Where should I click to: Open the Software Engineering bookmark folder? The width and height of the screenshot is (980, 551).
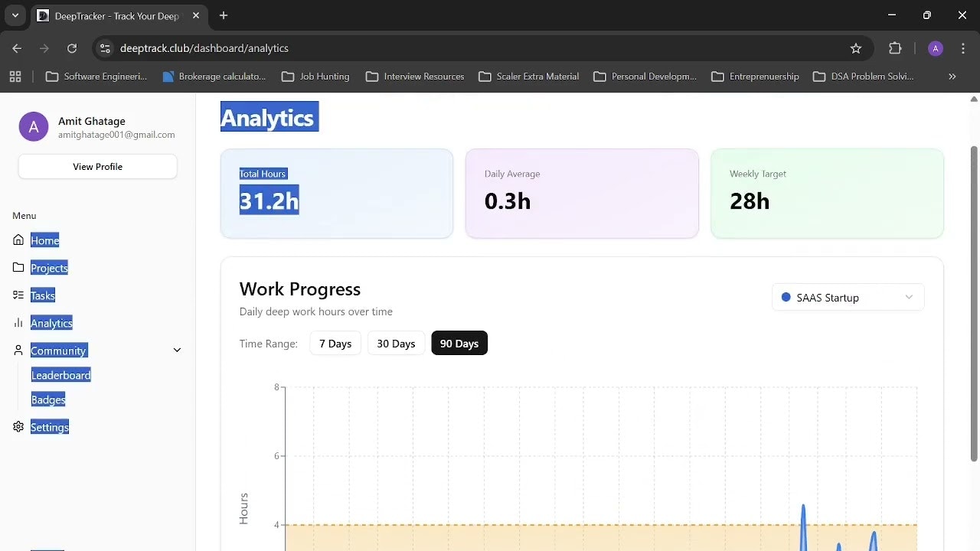coord(96,77)
